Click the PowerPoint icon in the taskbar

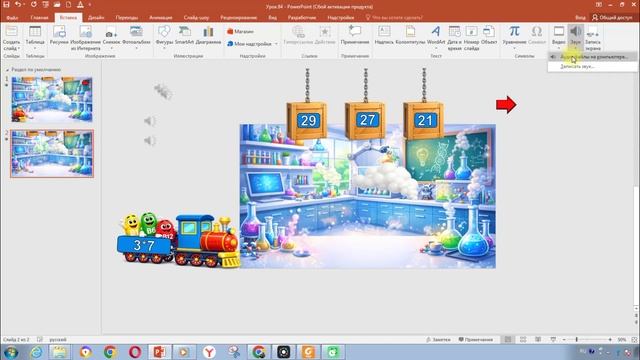tap(160, 352)
